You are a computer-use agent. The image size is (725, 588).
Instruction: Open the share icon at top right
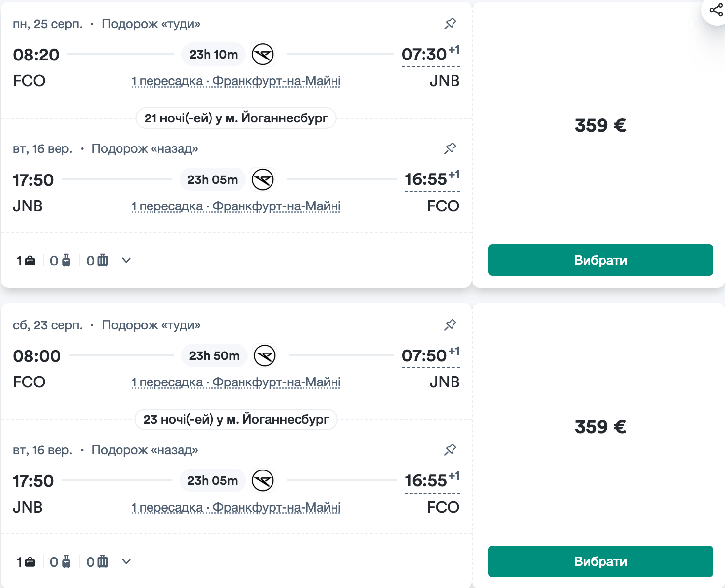tap(716, 10)
